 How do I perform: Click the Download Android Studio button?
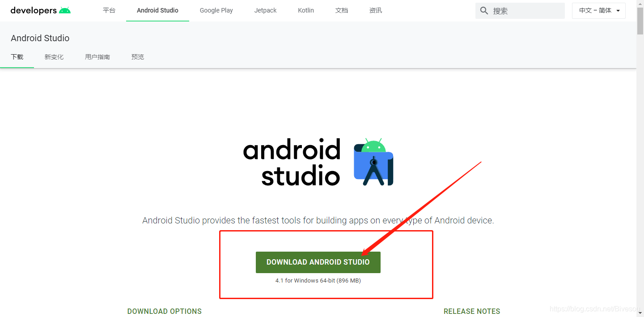pos(318,262)
